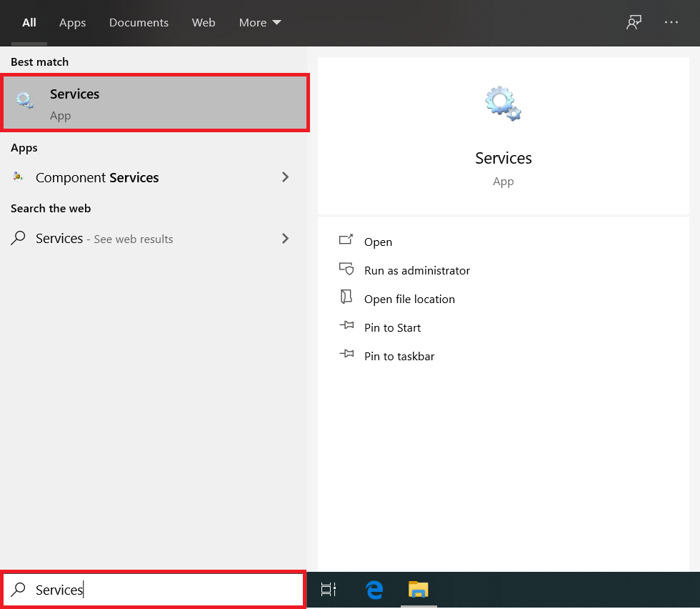Image resolution: width=700 pixels, height=609 pixels.
Task: Open the Services app best match result
Action: [154, 104]
